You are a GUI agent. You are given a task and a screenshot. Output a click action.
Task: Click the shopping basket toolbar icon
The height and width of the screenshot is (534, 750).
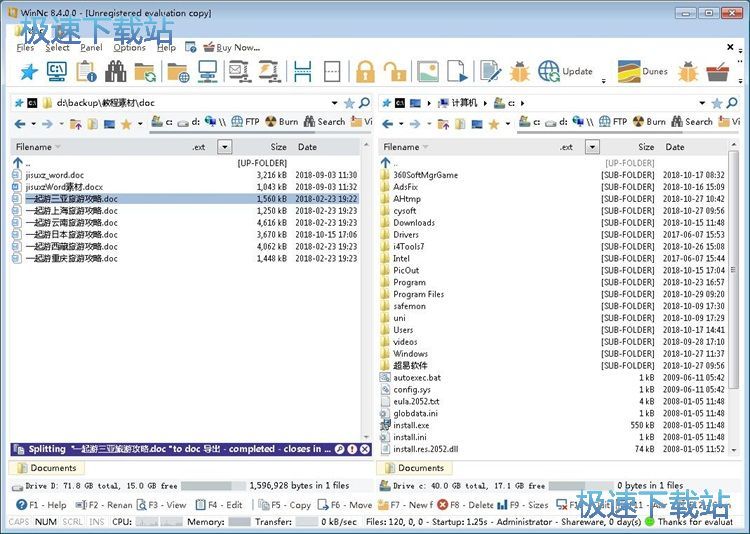coord(717,72)
